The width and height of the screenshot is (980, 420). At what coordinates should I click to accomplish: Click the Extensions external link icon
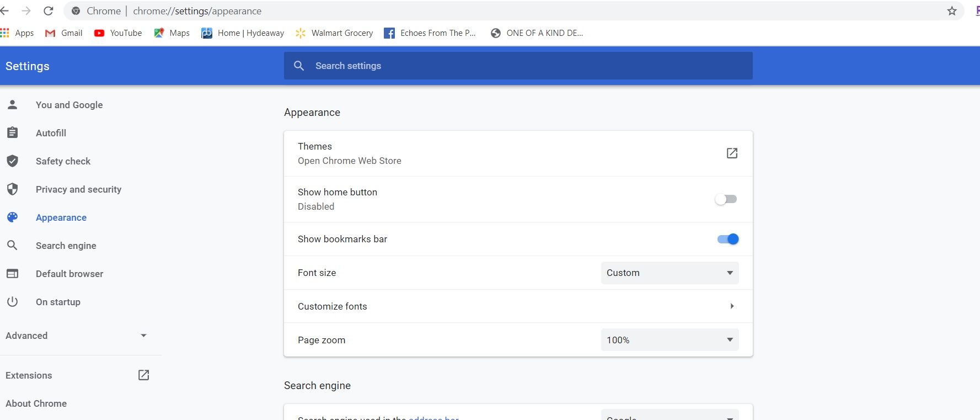click(143, 375)
